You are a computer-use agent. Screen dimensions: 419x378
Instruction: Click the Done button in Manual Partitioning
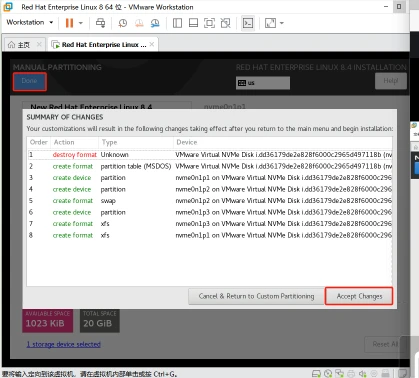click(30, 81)
